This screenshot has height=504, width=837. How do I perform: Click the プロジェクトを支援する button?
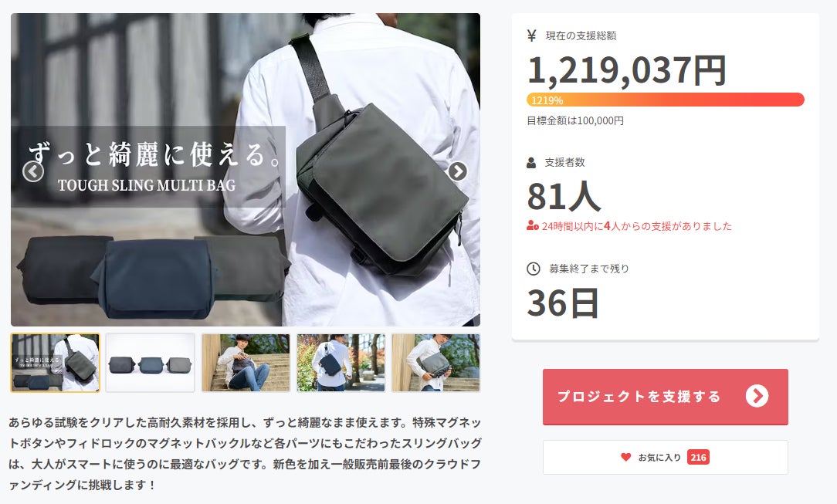[665, 397]
